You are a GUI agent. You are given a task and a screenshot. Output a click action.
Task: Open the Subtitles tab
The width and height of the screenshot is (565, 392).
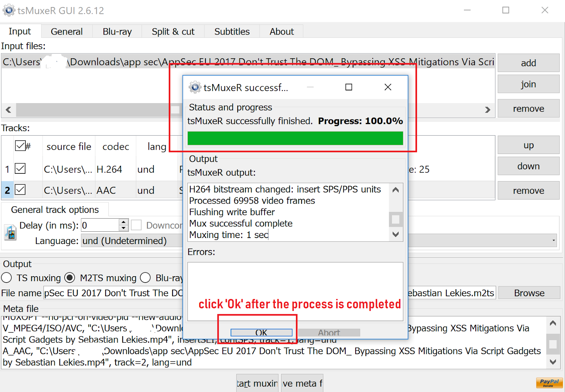232,31
